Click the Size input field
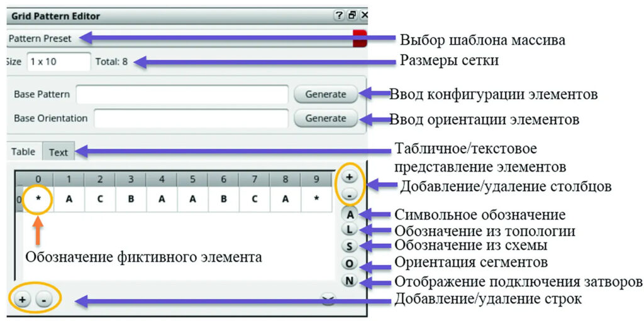The height and width of the screenshot is (321, 644). pos(58,62)
